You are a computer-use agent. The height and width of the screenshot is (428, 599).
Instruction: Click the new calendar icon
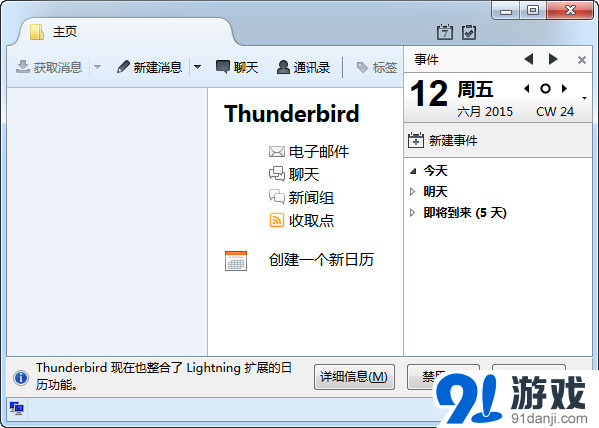pos(236,261)
